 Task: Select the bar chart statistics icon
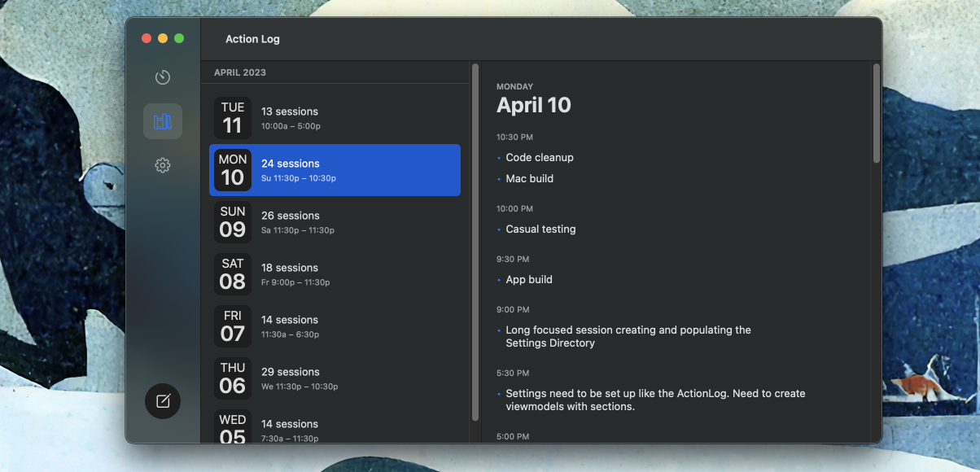coord(162,120)
